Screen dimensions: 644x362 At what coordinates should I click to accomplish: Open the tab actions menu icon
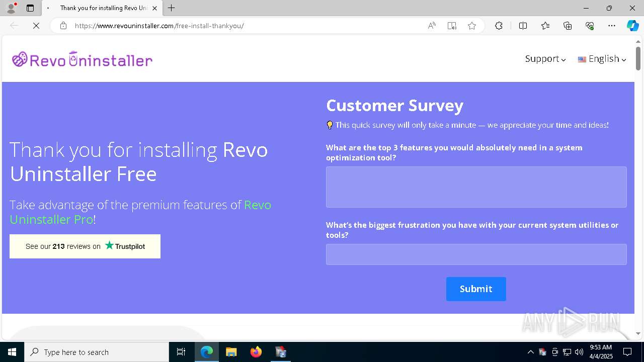30,8
